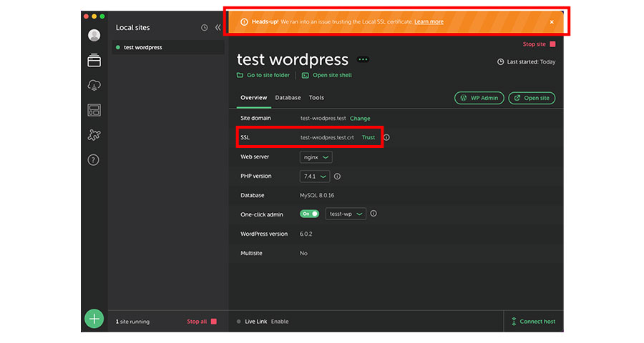644x343 pixels.
Task: Select test wordpress site in list
Action: click(143, 47)
